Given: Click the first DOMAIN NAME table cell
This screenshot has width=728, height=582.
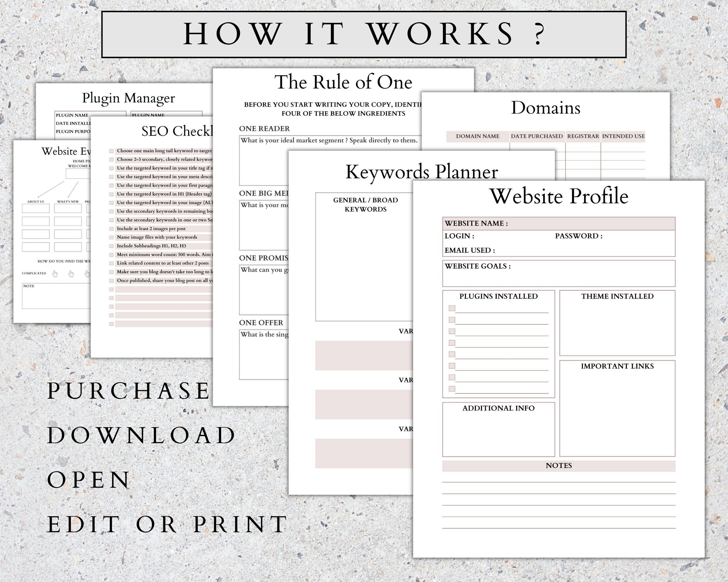Looking at the screenshot, I should click(x=478, y=147).
